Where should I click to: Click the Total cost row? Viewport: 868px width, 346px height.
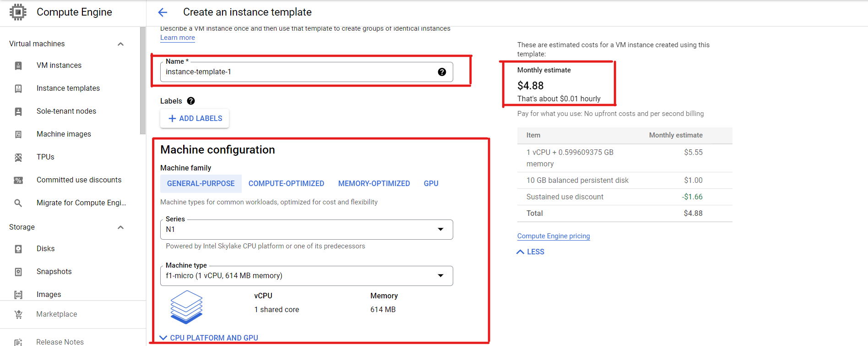coord(625,214)
